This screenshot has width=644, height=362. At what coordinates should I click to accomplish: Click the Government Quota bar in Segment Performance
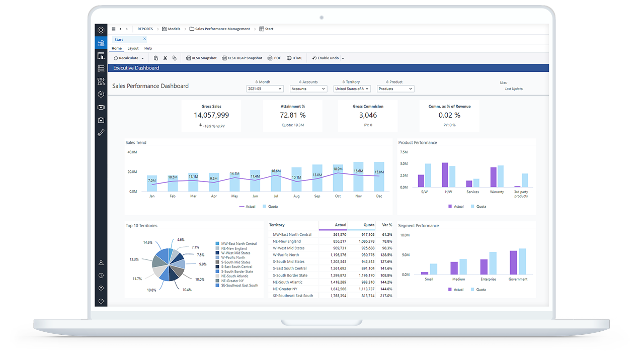click(x=523, y=261)
